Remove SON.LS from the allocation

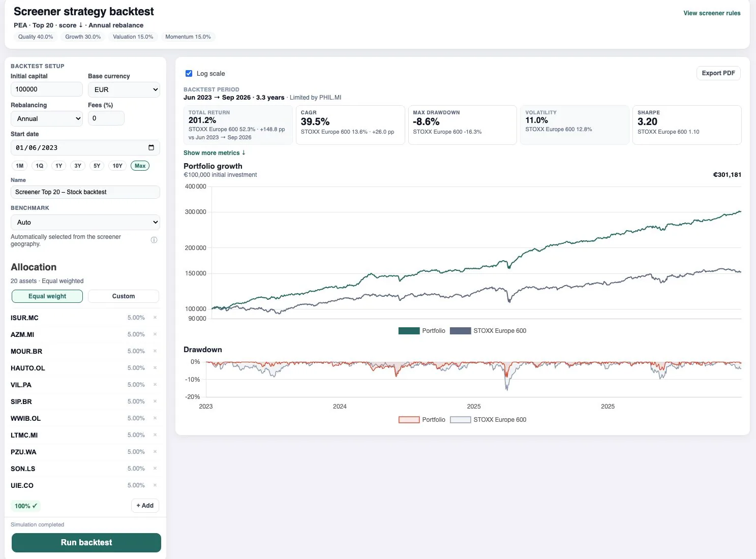coord(155,469)
